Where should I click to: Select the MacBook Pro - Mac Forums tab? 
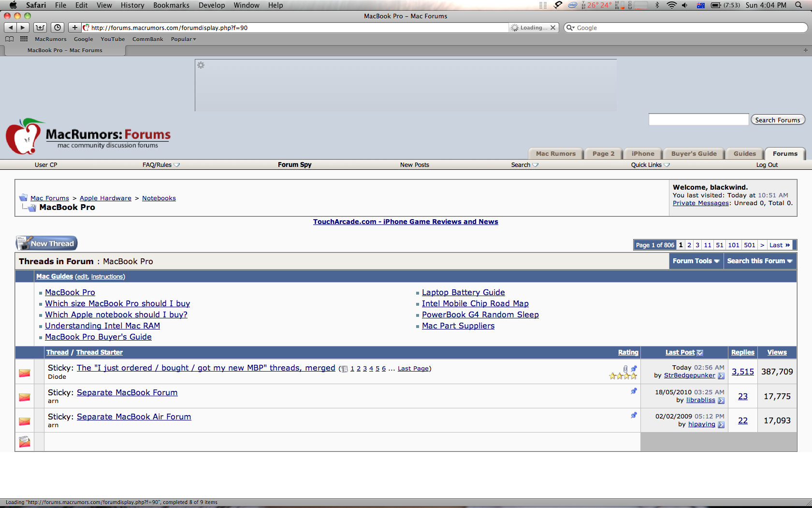click(65, 50)
